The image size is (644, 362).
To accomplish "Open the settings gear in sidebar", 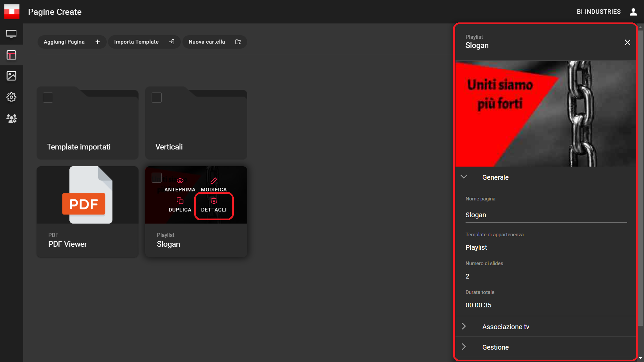I will coord(11,97).
